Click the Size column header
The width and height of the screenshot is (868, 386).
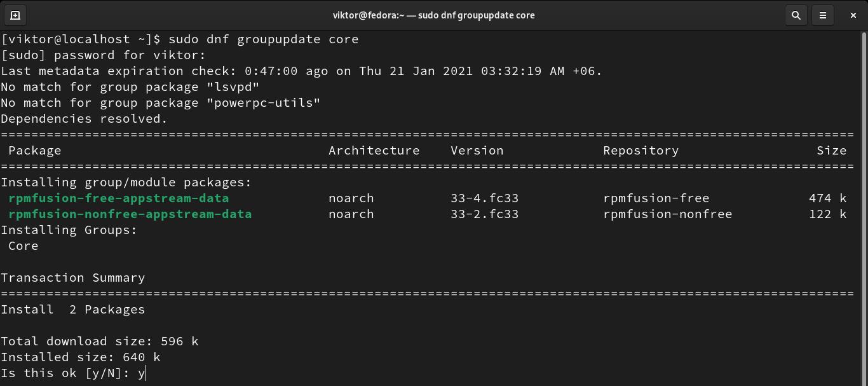coord(831,151)
